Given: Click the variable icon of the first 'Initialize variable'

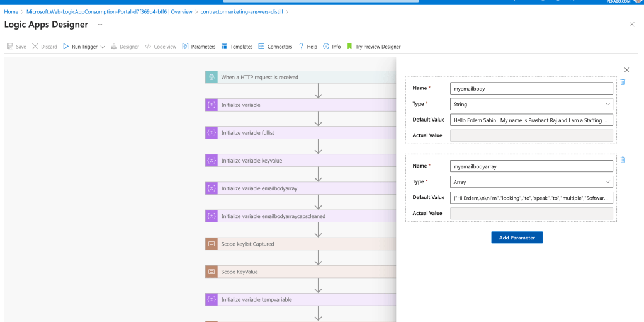Looking at the screenshot, I should pyautogui.click(x=212, y=105).
